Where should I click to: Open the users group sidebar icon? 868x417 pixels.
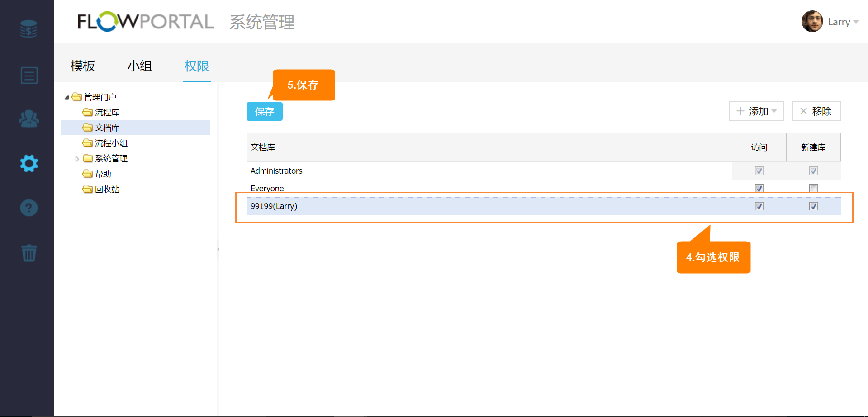coord(29,119)
